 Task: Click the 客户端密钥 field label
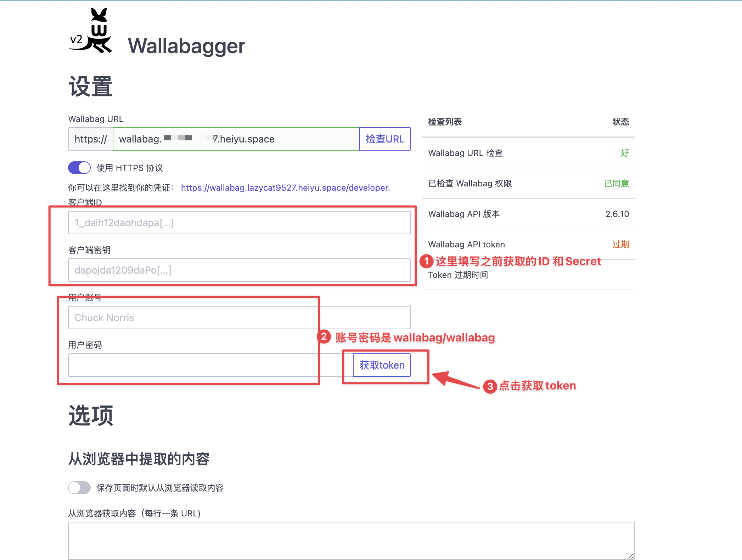[89, 250]
